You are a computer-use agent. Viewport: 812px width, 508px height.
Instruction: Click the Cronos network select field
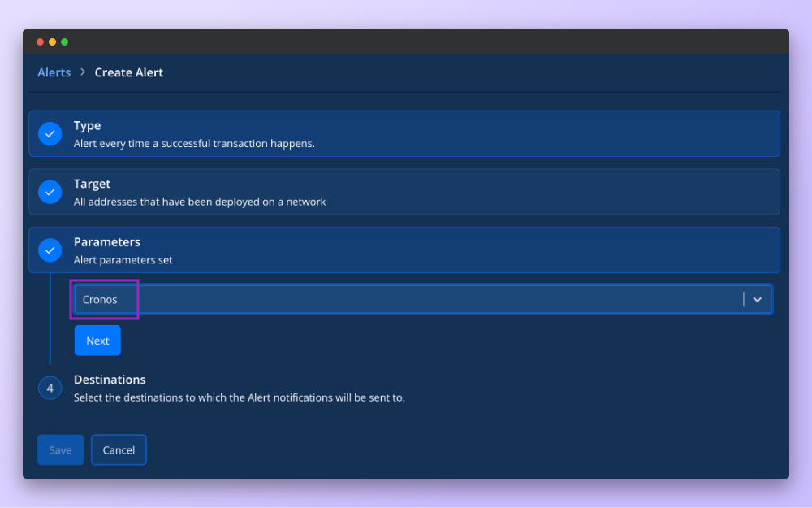click(406, 299)
